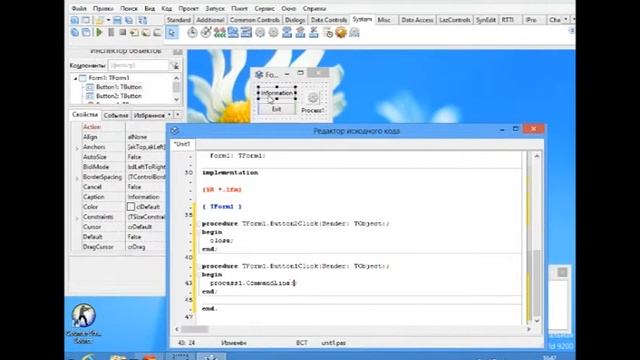The width and height of the screenshot is (640, 360).
Task: Click the New Form toolbar icon
Action: click(x=86, y=20)
